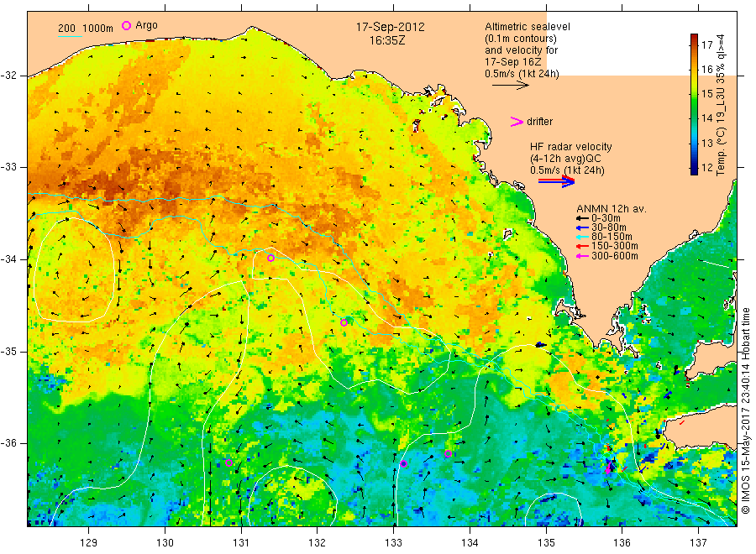Click the vertical IMOS copyright timestamp text

click(746, 410)
